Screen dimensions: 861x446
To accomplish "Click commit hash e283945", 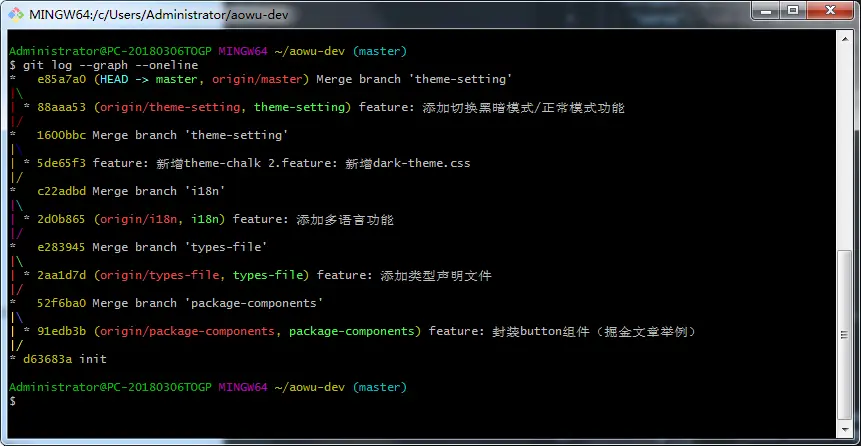I will (62, 247).
